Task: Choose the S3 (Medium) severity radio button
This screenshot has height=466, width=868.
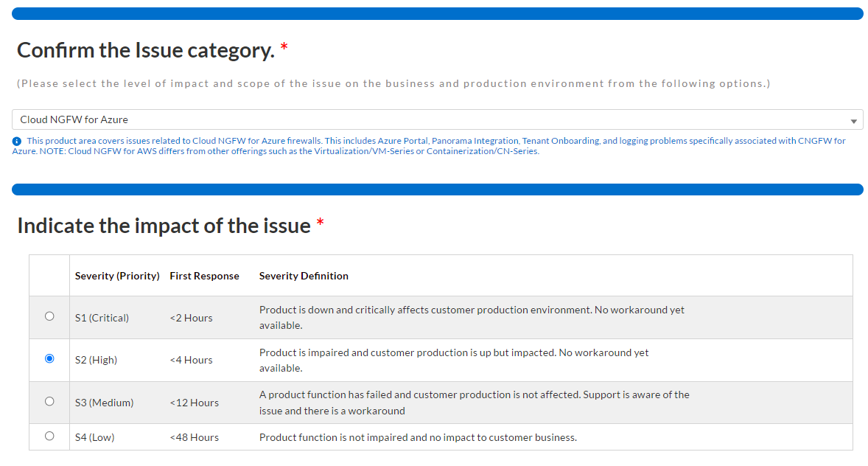Action: point(49,402)
